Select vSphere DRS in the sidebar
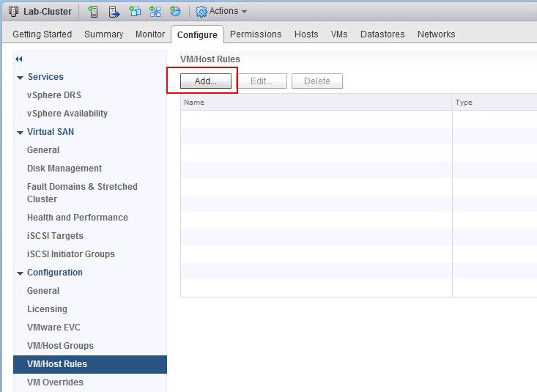The width and height of the screenshot is (537, 392). pyautogui.click(x=54, y=95)
